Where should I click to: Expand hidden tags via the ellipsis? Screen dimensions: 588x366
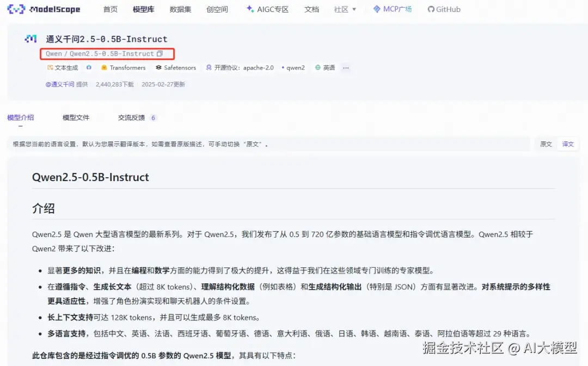pos(346,67)
